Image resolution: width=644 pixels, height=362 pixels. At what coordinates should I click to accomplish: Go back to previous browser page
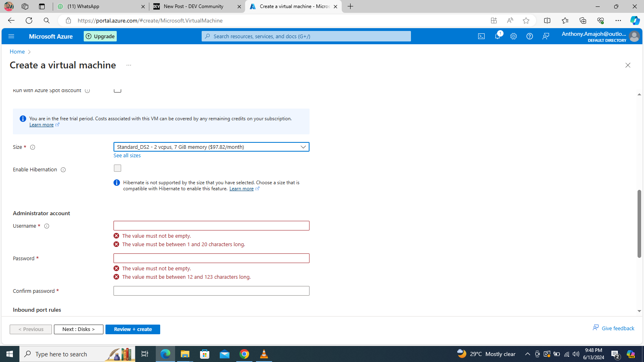11,21
